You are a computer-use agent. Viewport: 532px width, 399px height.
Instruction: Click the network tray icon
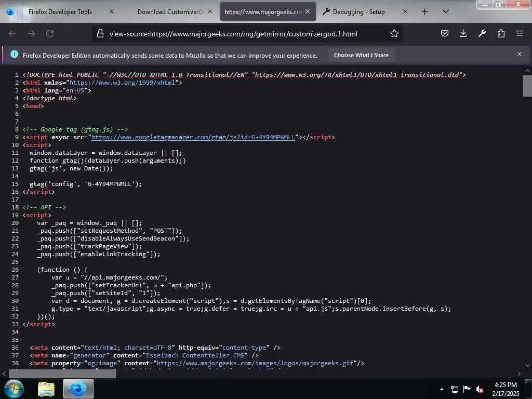pyautogui.click(x=454, y=389)
